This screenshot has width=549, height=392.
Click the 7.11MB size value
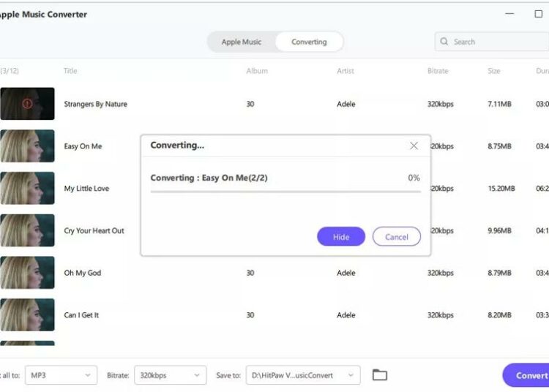pos(500,104)
